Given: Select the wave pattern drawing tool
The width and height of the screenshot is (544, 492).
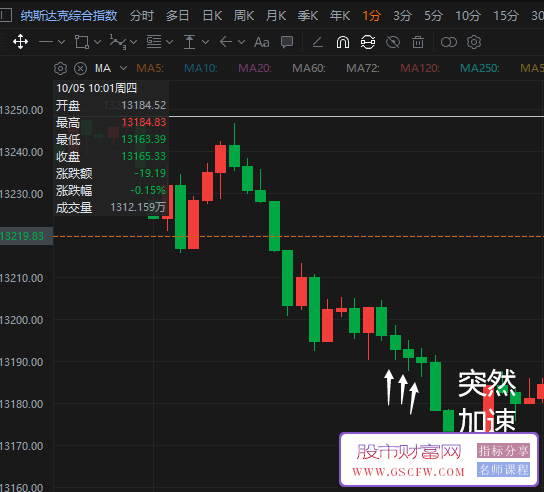Looking at the screenshot, I should click(x=118, y=42).
